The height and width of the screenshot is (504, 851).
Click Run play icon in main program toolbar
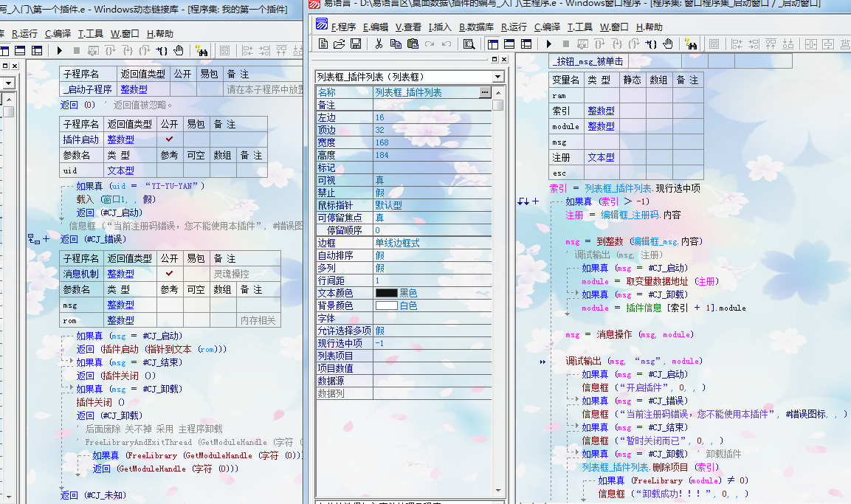[x=548, y=44]
